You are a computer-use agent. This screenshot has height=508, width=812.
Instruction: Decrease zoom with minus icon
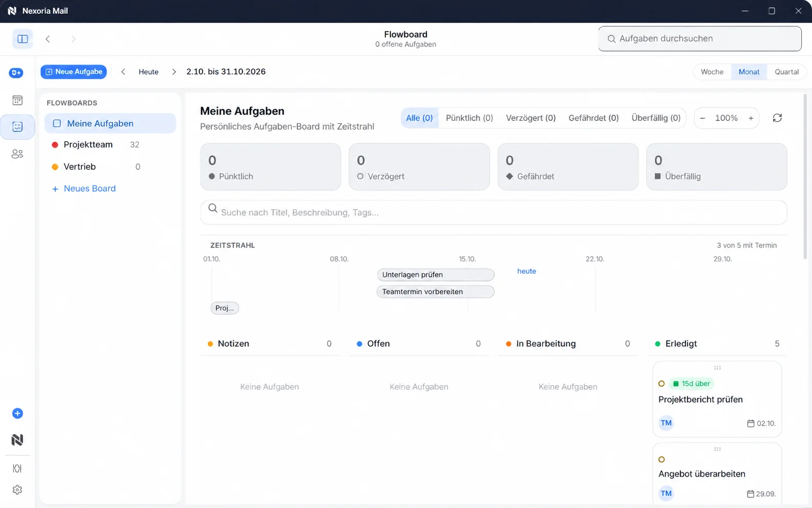click(702, 118)
